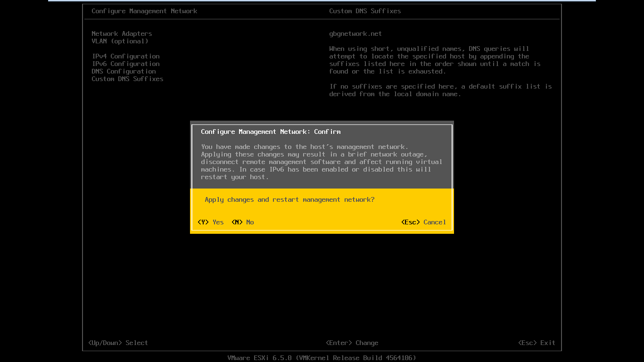Click the Configure Management Network header
644x362 pixels.
[144, 11]
